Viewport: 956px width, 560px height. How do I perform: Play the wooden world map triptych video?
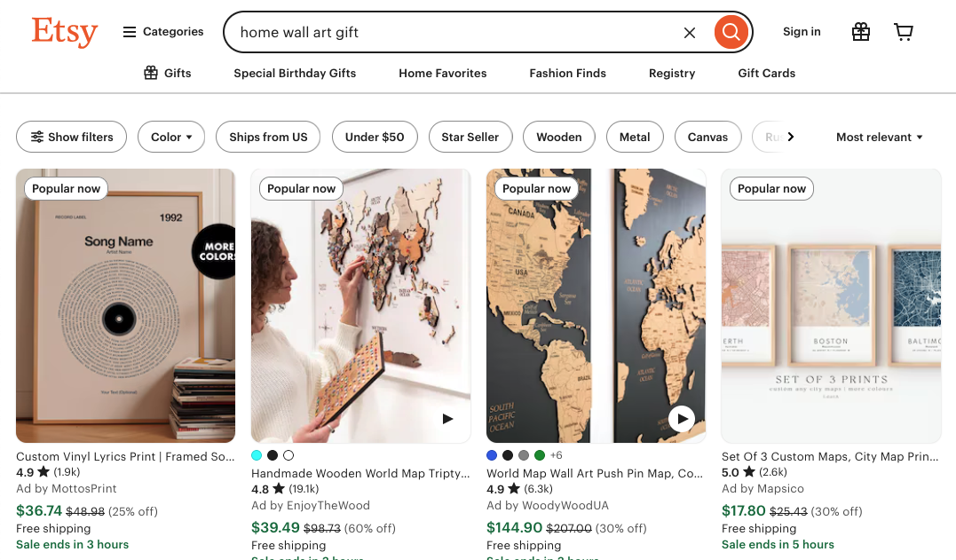[x=448, y=419]
